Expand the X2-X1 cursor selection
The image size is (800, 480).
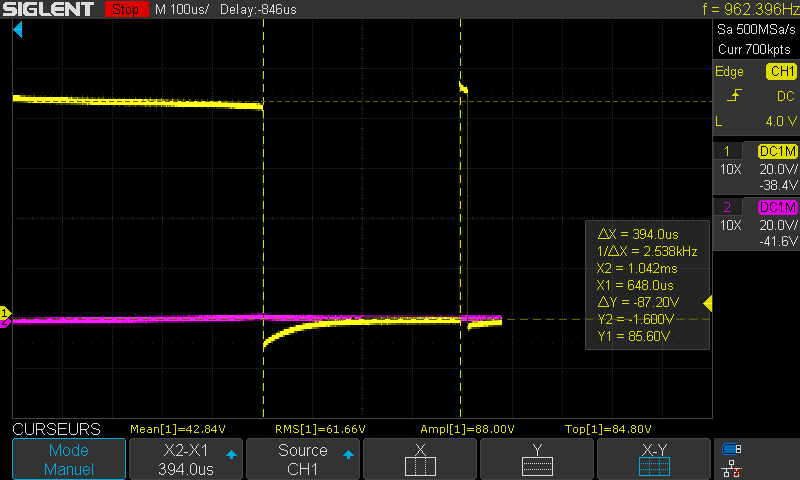coord(186,459)
